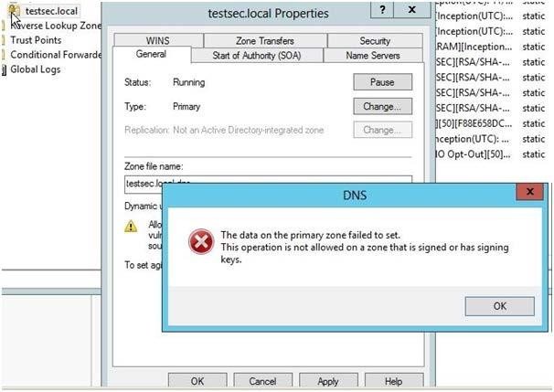
Task: Close the DNS error dialog
Action: coord(529,192)
